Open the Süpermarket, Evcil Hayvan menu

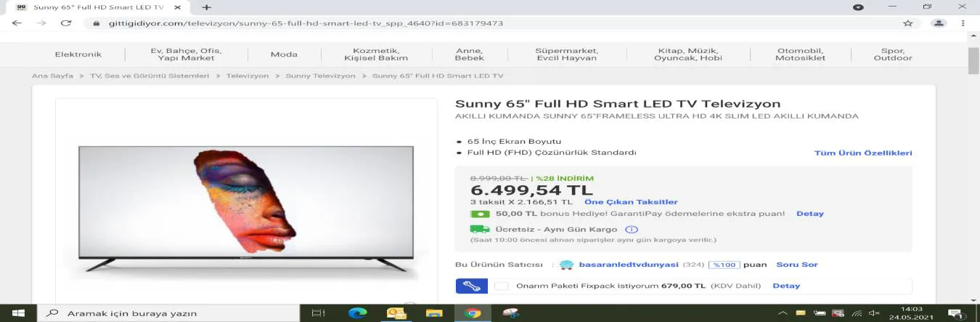(567, 55)
